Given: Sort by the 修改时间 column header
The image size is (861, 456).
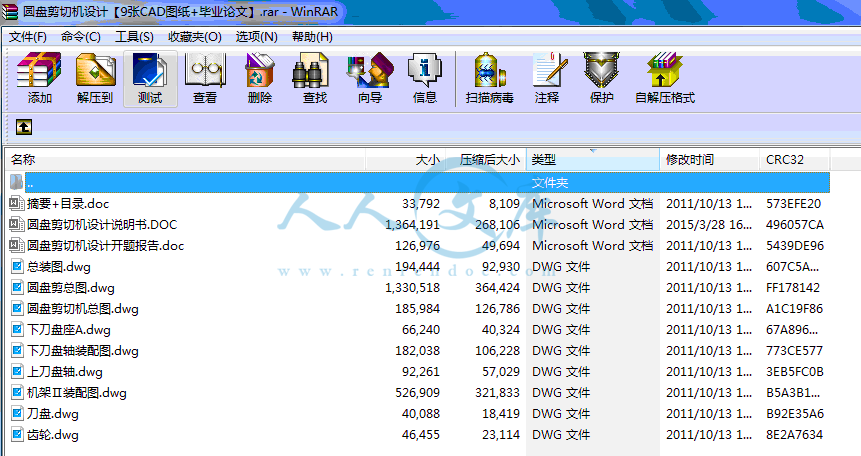Looking at the screenshot, I should [710, 159].
